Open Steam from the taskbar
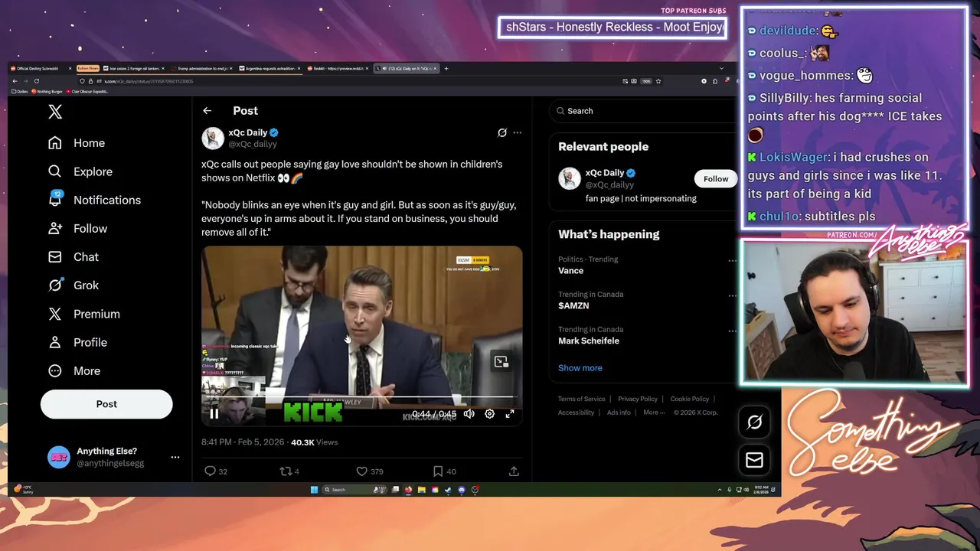Screen dimensions: 980x551 pyautogui.click(x=448, y=490)
